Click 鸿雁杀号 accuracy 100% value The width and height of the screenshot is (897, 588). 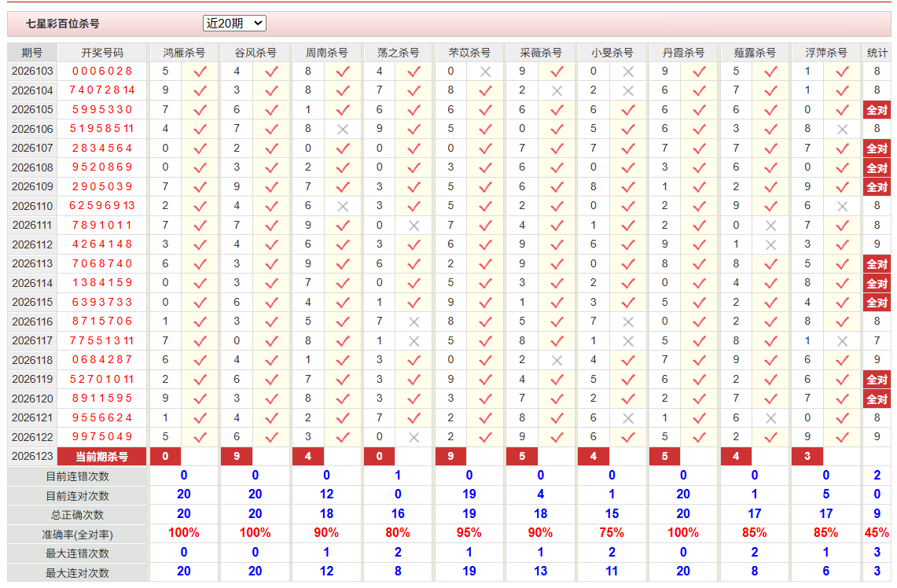[x=184, y=532]
